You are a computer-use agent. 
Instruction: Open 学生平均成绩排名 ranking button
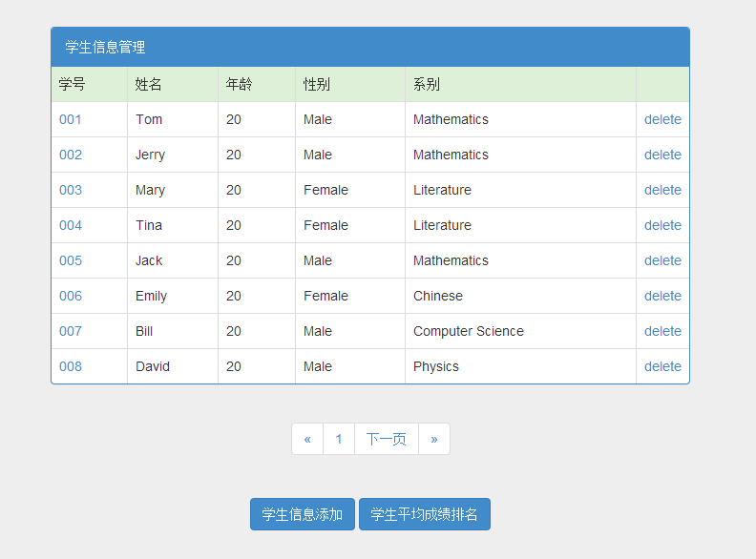pos(424,514)
